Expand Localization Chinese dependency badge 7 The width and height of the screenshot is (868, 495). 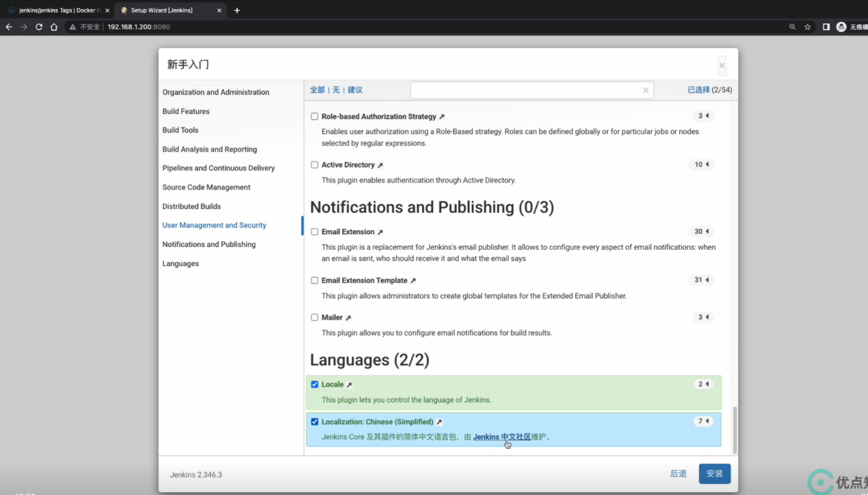703,422
